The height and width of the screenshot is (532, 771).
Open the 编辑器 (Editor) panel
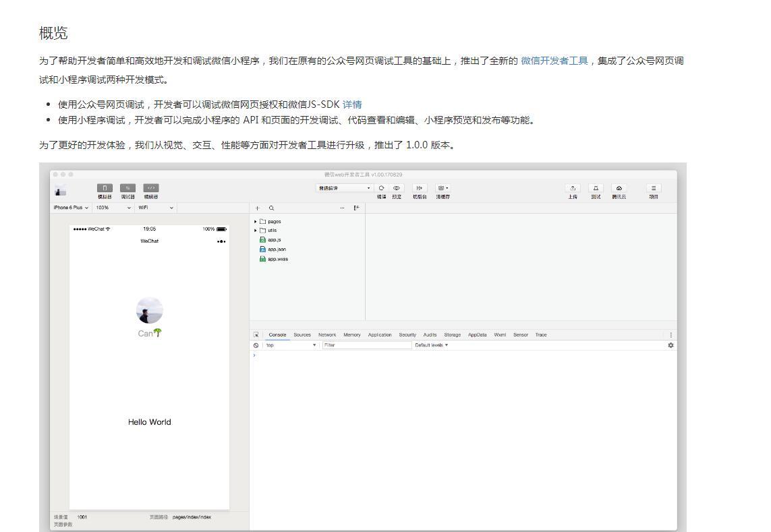[150, 187]
